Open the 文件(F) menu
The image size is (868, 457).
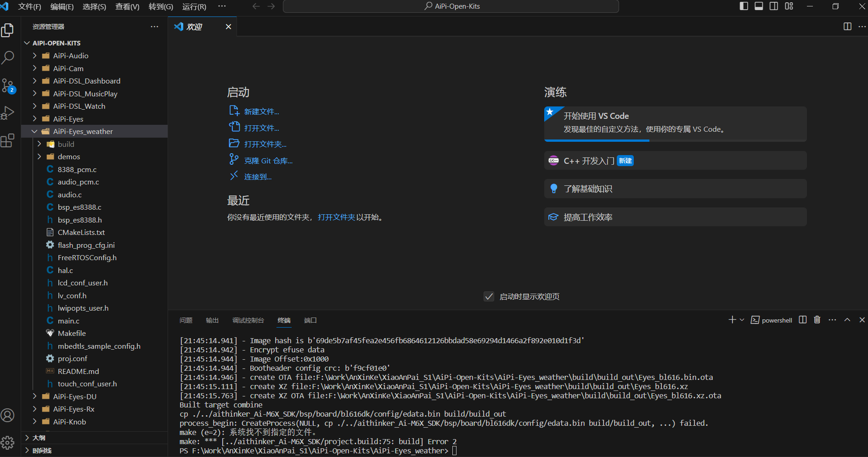point(29,6)
